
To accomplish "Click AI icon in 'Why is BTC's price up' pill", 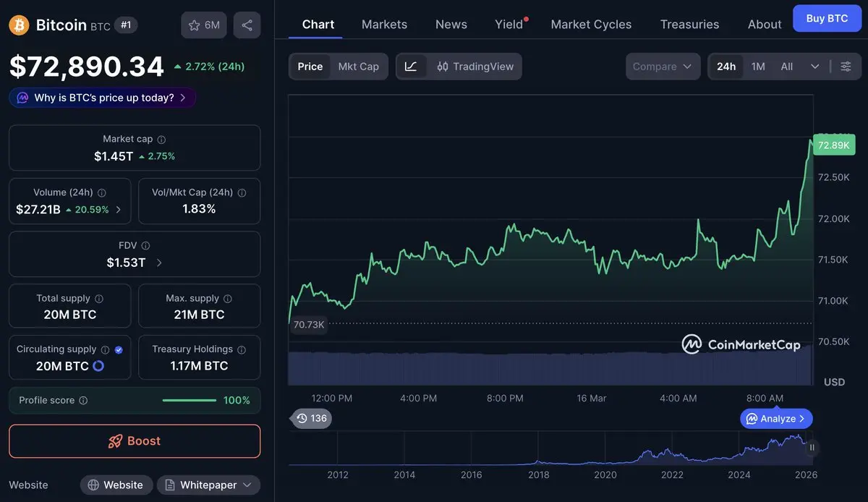I will coord(22,98).
